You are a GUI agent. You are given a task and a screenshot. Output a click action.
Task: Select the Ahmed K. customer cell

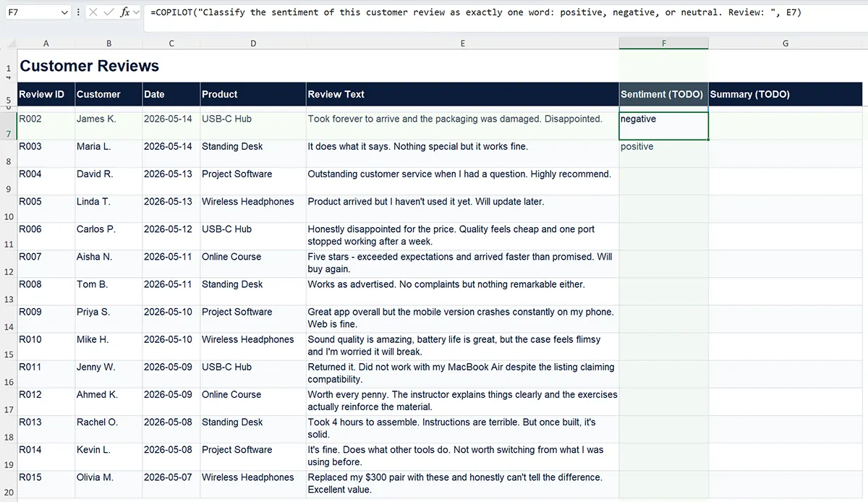pos(109,401)
